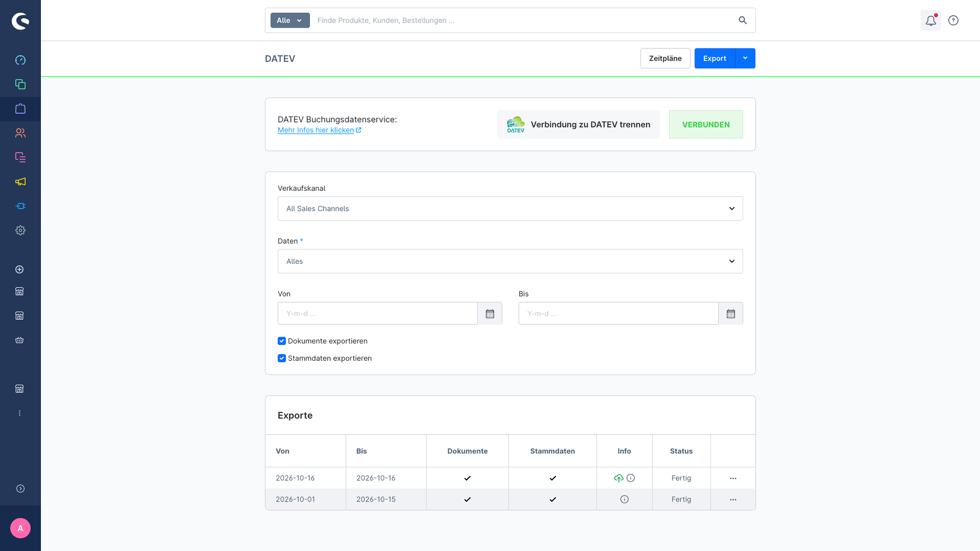Toggle Stammdaten exportieren checkbox

point(282,358)
